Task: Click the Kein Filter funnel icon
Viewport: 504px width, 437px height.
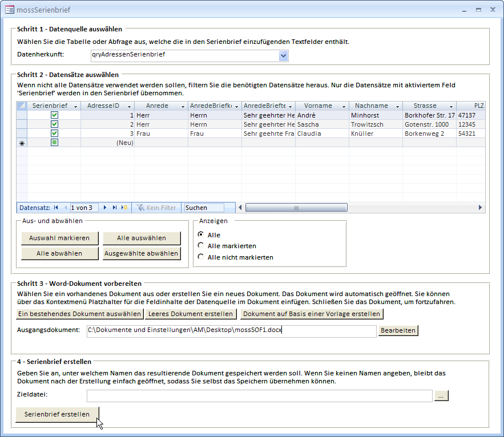Action: coord(139,208)
